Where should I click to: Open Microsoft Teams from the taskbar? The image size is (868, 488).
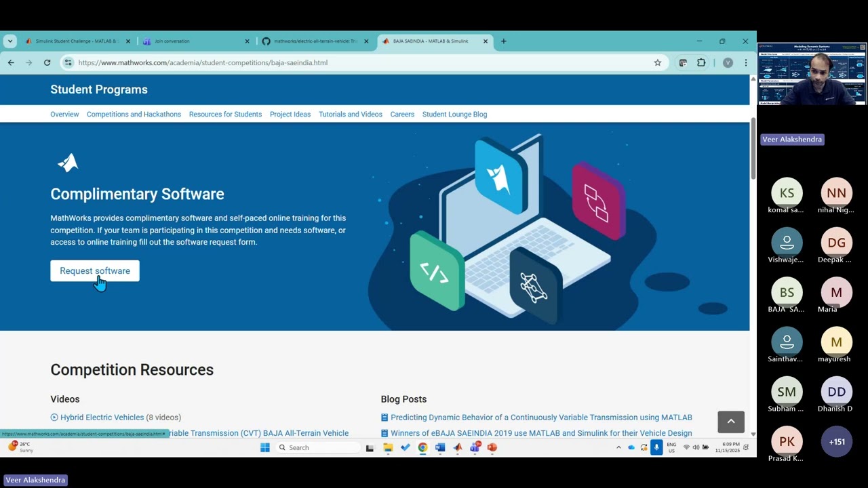(475, 447)
